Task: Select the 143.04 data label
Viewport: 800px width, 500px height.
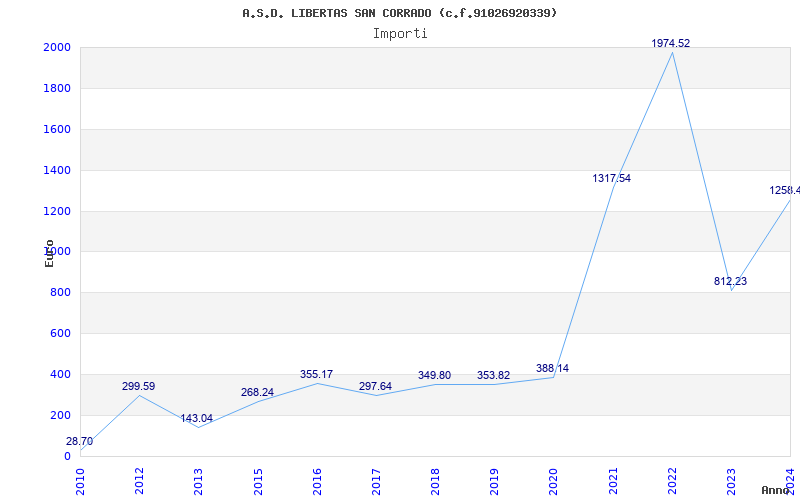Action: coord(196,419)
